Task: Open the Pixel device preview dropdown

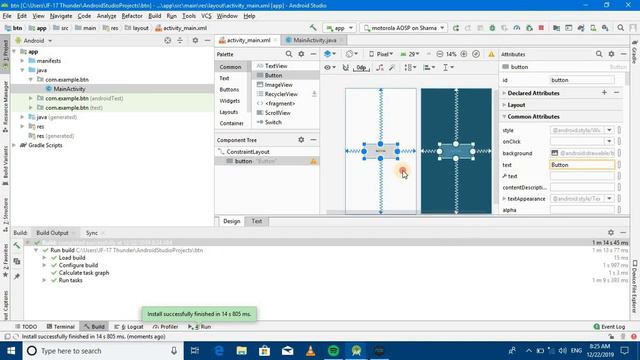Action: coord(380,54)
